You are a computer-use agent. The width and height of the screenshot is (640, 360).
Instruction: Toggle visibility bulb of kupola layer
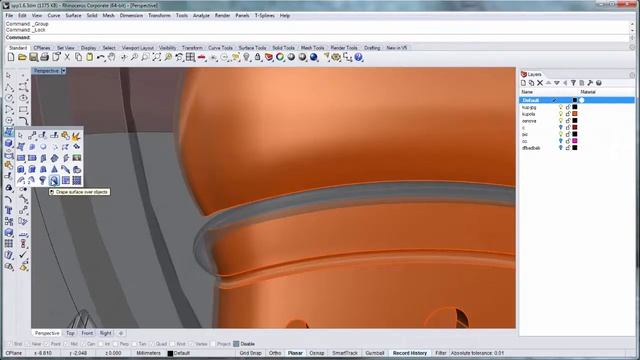pyautogui.click(x=560, y=114)
